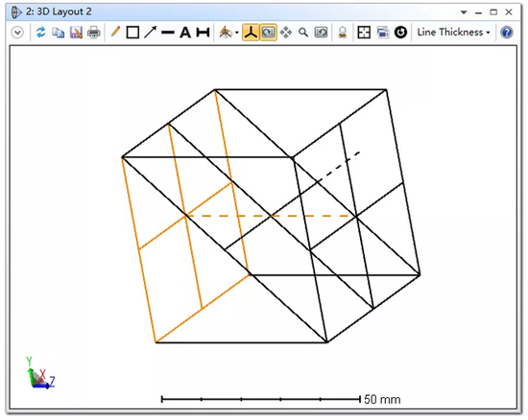Screen dimensions: 528x420
Task: Expand the settings chevron at toolbar left
Action: tap(17, 33)
